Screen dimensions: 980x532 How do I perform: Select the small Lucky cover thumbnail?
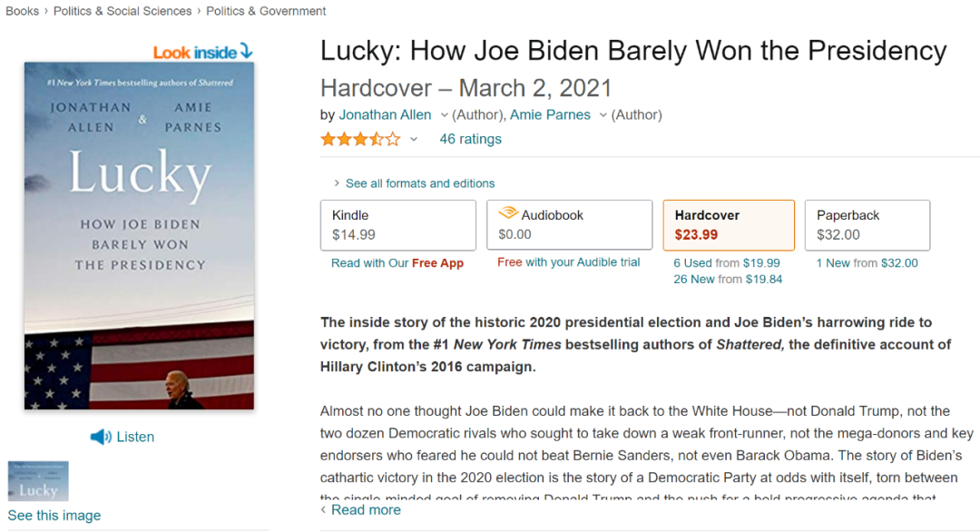pos(38,481)
